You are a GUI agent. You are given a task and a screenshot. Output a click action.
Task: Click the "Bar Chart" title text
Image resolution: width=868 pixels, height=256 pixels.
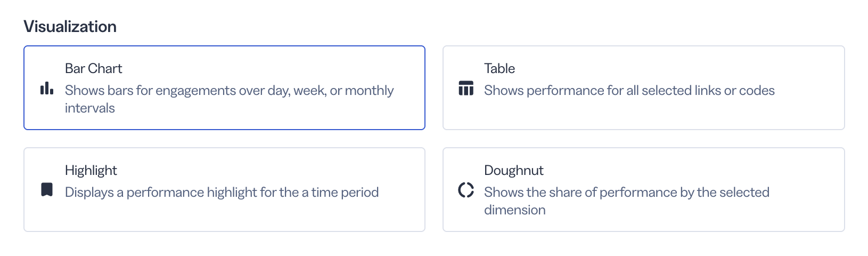(x=94, y=68)
